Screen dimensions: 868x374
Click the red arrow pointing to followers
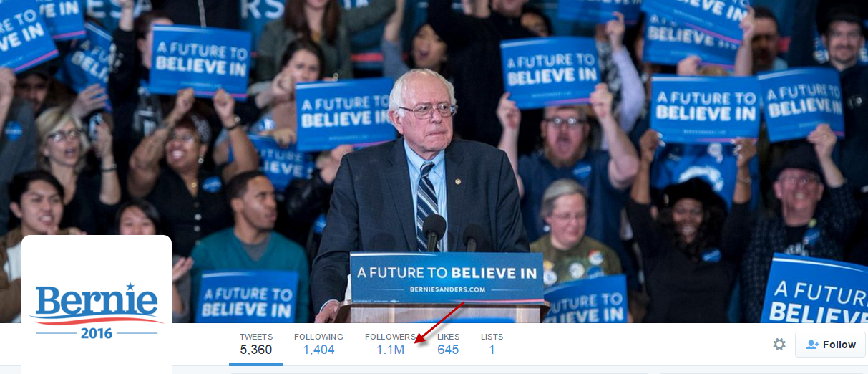(x=439, y=324)
